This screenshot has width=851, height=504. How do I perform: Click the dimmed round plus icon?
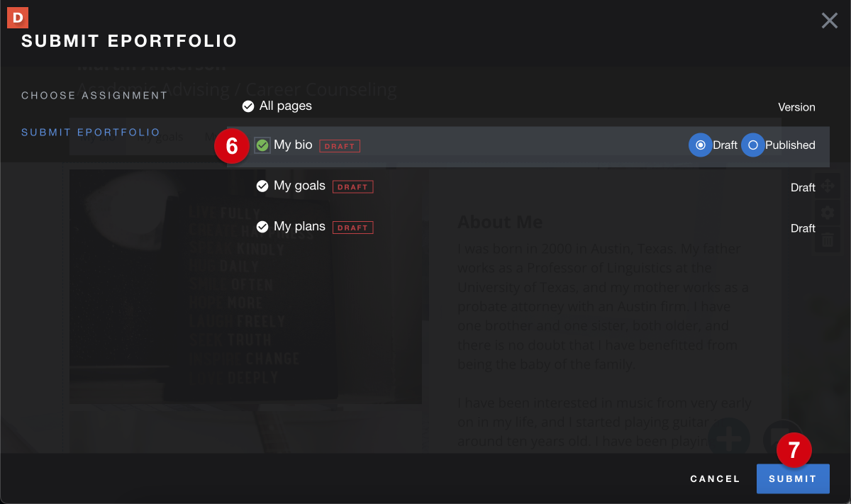click(x=729, y=435)
